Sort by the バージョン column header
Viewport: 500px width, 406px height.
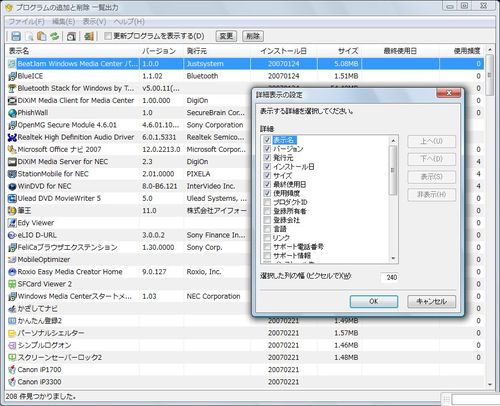162,51
